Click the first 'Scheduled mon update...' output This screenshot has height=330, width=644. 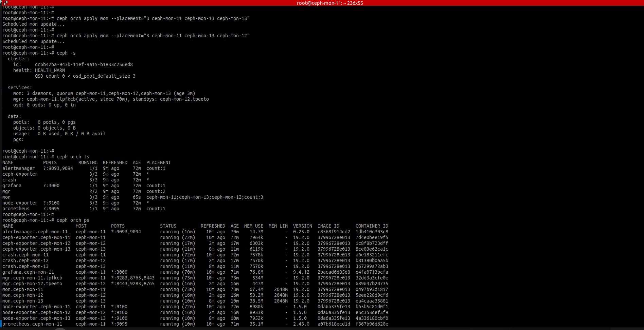click(x=34, y=24)
